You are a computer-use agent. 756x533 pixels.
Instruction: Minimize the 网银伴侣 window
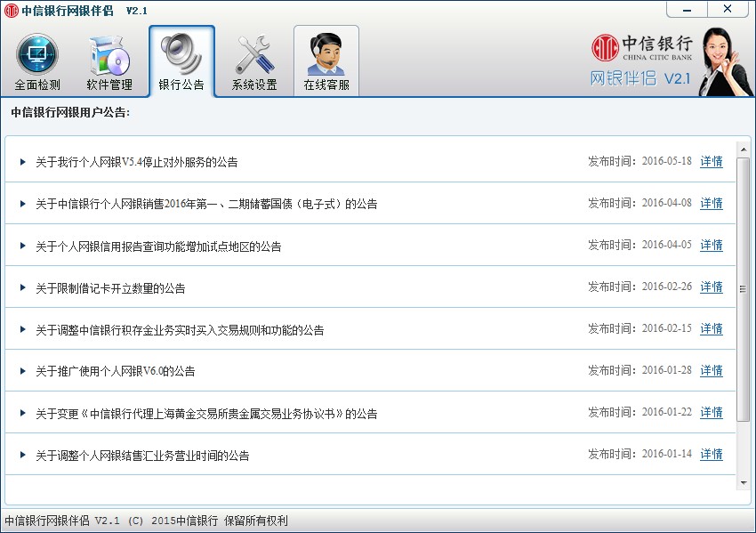coord(687,10)
